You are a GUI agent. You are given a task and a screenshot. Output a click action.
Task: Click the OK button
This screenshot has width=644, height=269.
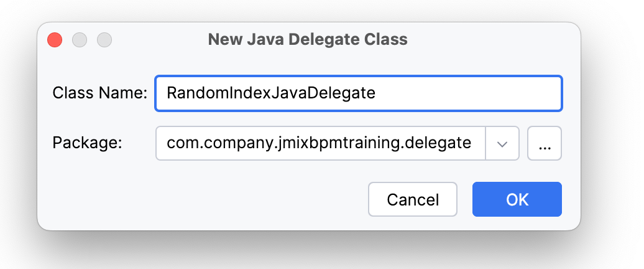pos(517,199)
